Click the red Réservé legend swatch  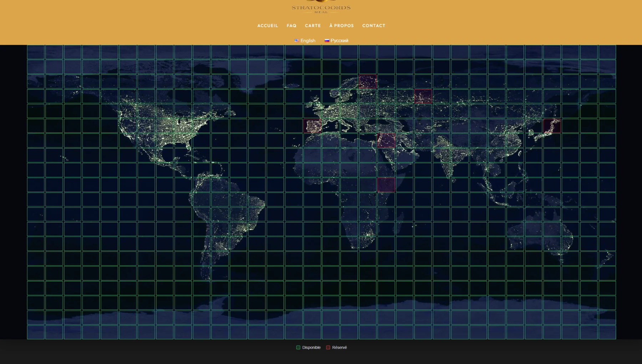(x=328, y=347)
